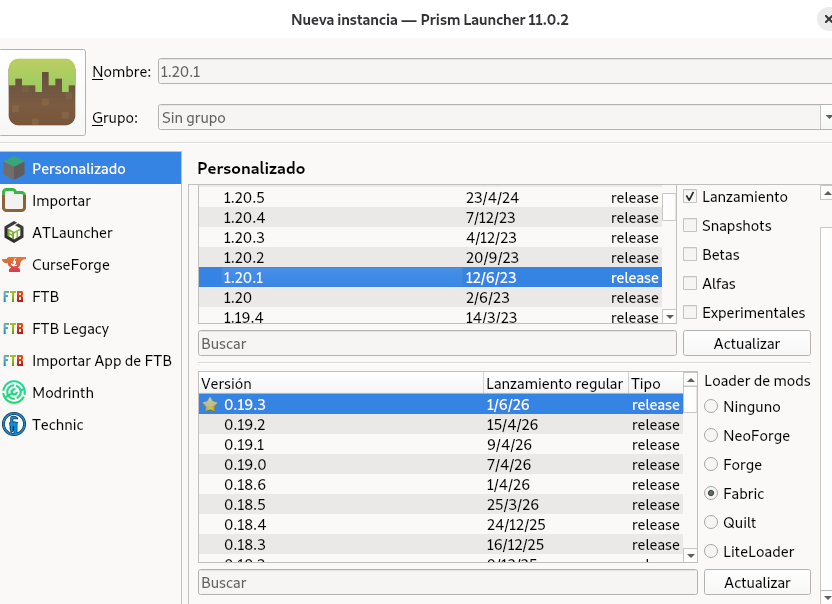The height and width of the screenshot is (604, 832).
Task: Click the FTB logo icon
Action: coord(13,297)
